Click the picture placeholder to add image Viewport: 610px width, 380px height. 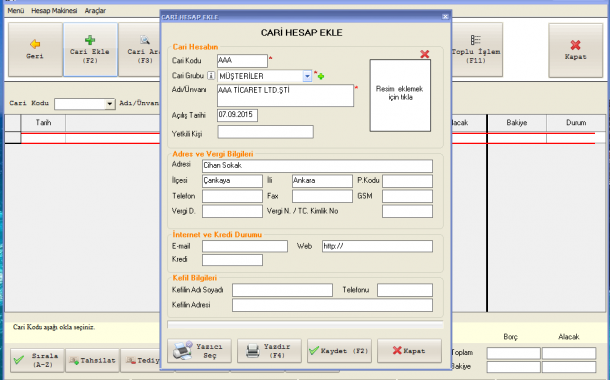400,95
